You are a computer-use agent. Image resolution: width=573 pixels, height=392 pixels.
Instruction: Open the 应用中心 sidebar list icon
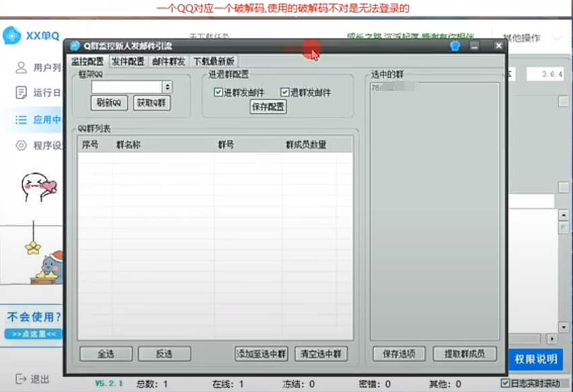click(x=21, y=120)
